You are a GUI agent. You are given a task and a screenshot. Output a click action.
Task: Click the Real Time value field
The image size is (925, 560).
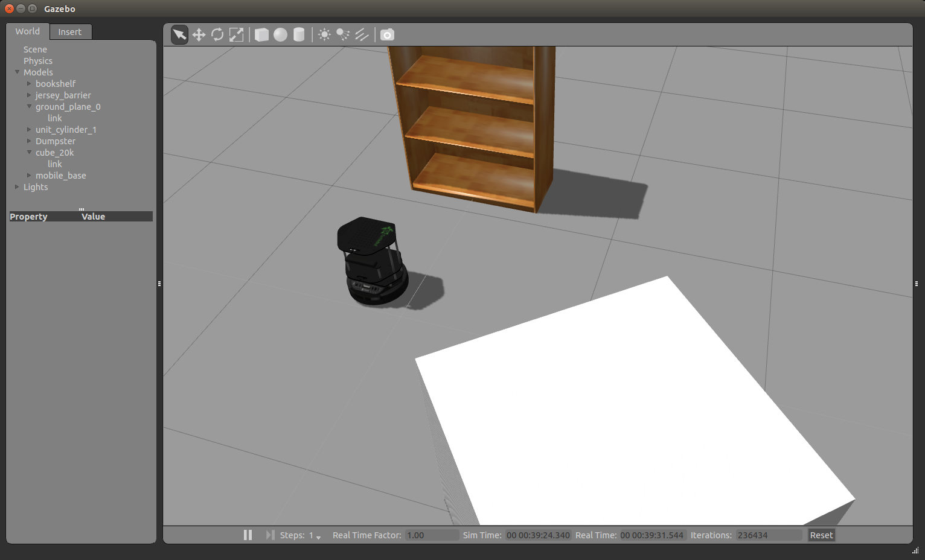pyautogui.click(x=652, y=535)
